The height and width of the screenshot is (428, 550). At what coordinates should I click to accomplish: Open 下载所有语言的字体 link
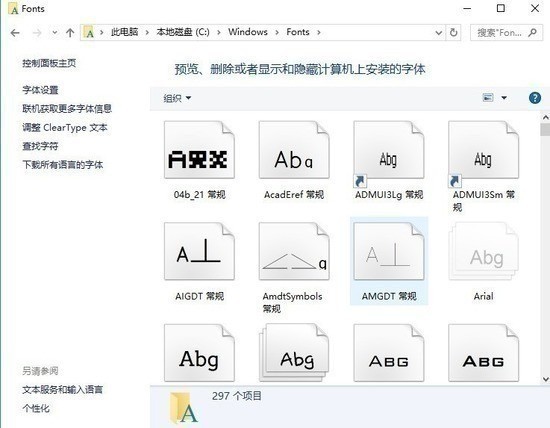(x=63, y=165)
